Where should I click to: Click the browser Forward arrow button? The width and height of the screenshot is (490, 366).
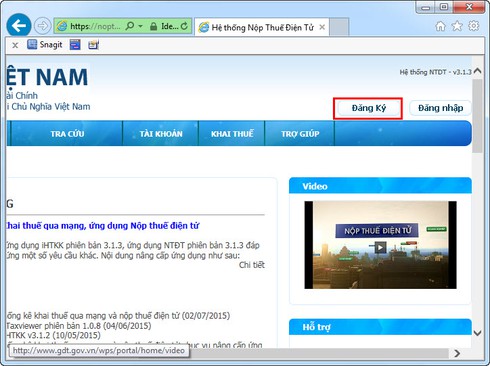point(43,26)
